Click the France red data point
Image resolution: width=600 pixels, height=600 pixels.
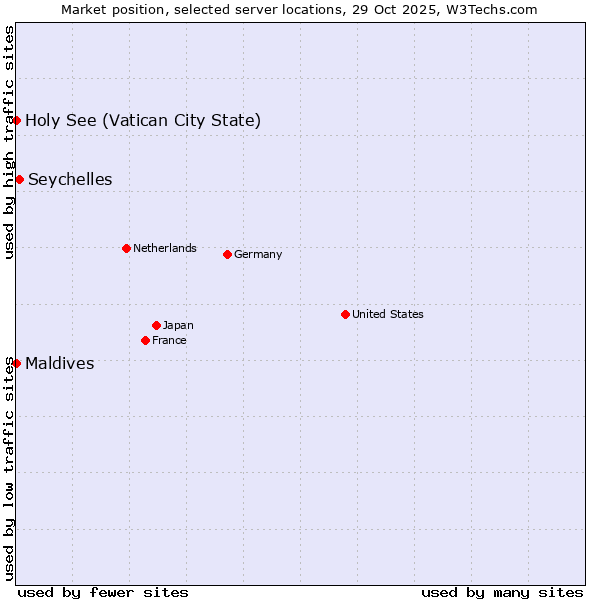[x=145, y=340]
